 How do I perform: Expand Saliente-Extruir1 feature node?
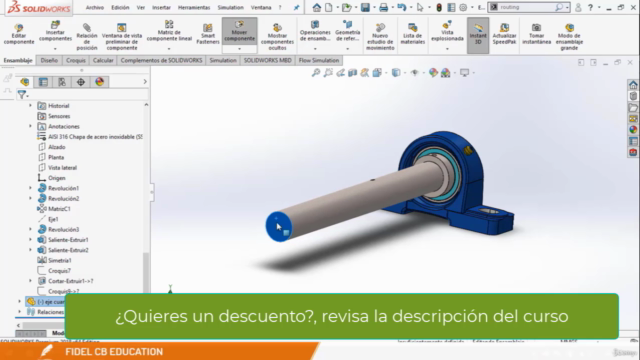point(30,240)
